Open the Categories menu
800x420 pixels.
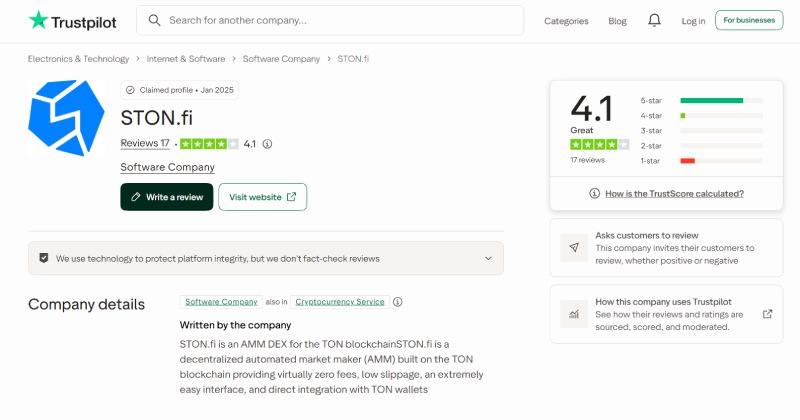(566, 21)
